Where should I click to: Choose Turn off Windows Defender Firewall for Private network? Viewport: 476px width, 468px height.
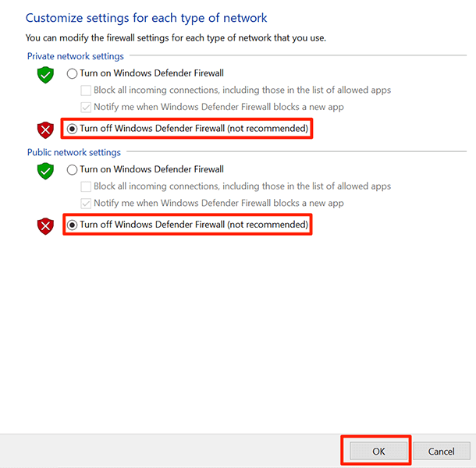[x=73, y=128]
